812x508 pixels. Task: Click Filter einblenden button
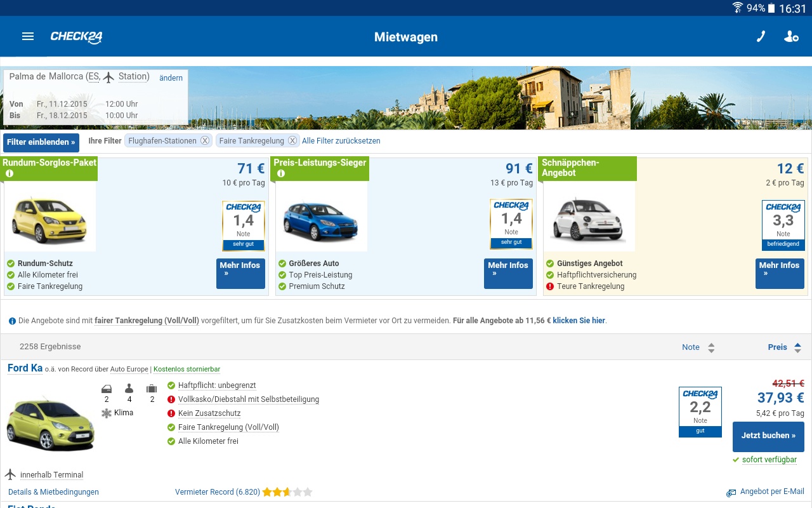(x=41, y=142)
